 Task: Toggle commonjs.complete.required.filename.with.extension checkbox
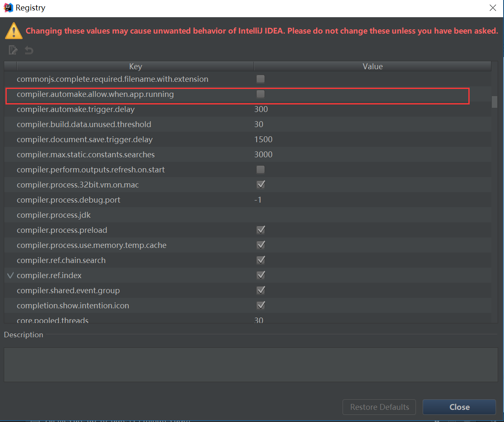tap(260, 79)
